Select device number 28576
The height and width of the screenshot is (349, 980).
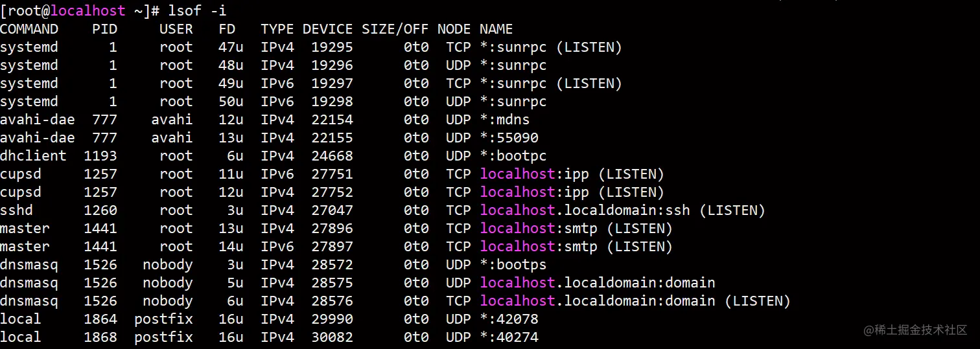(332, 301)
